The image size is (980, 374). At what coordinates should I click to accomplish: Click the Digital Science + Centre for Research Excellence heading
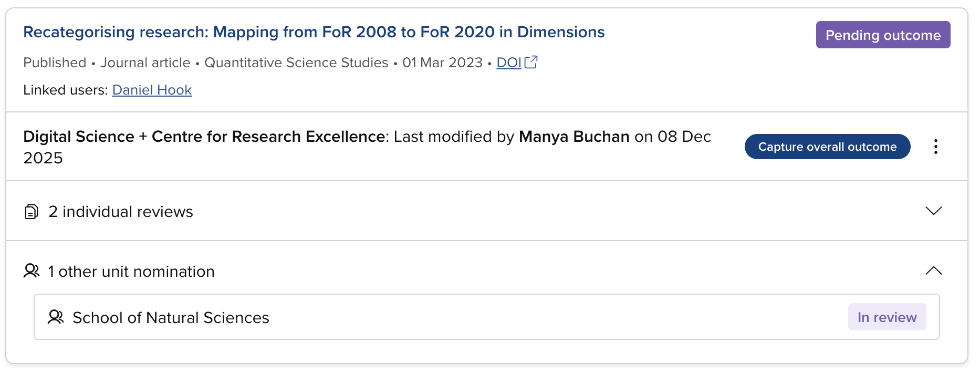tap(204, 137)
